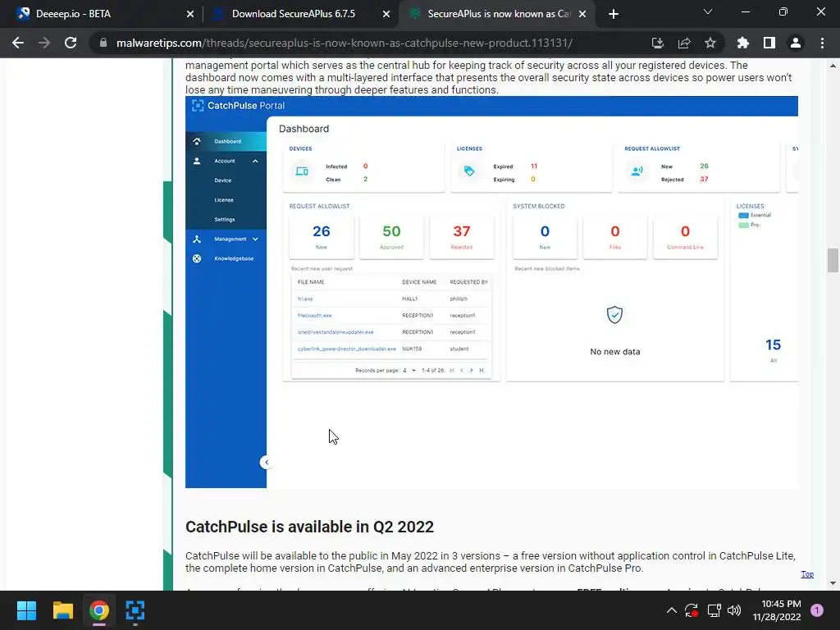Click the shield check icon

tap(614, 314)
